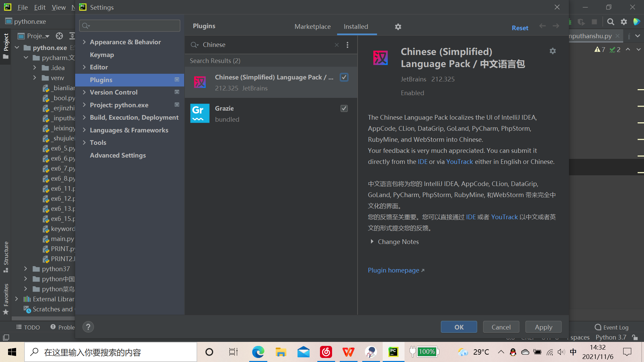Image resolution: width=644 pixels, height=362 pixels.
Task: Click the help question mark button
Action: click(88, 327)
